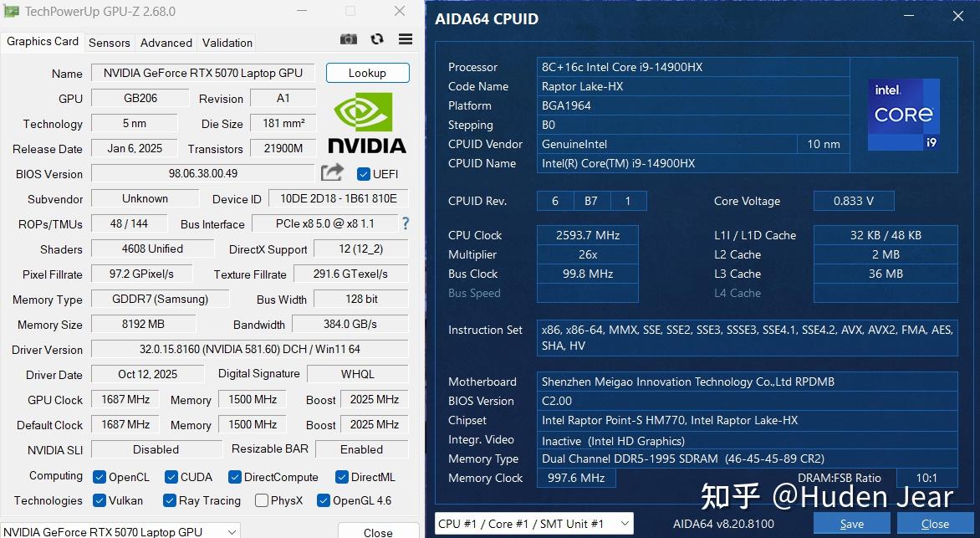Image resolution: width=980 pixels, height=538 pixels.
Task: Toggle the DirectCompute checkbox
Action: [235, 477]
